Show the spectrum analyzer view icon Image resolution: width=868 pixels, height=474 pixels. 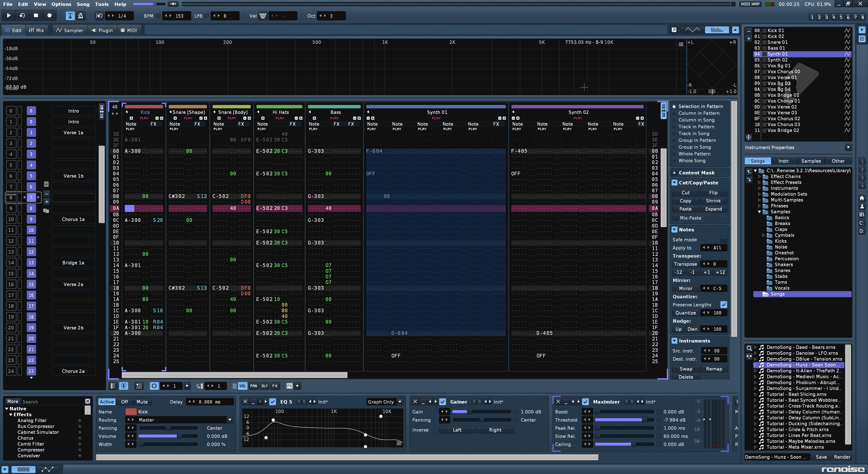(717, 30)
